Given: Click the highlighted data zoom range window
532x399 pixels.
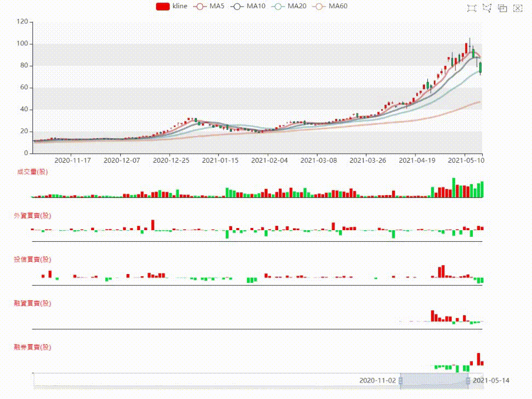Looking at the screenshot, I should tap(434, 381).
